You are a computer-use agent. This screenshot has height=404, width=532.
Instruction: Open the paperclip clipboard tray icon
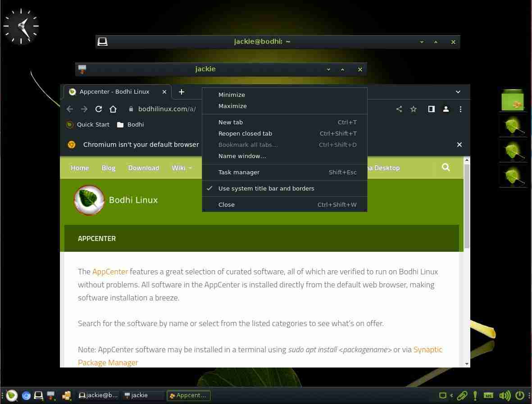[x=462, y=395]
